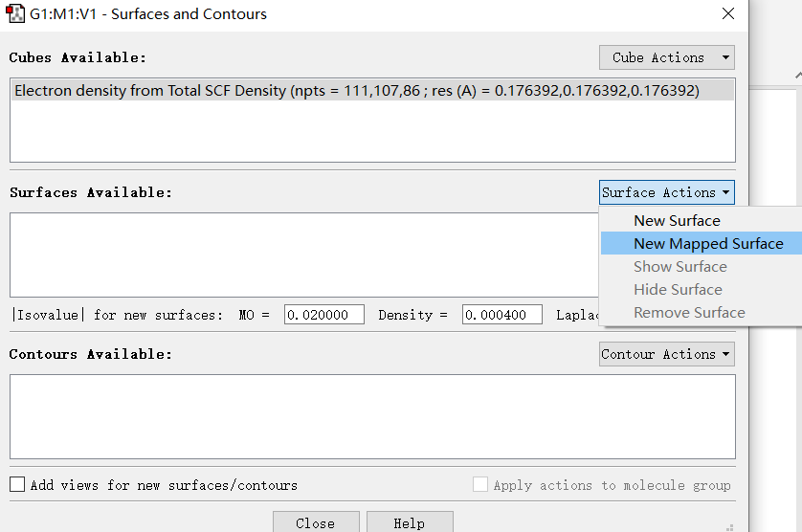Click inside the Contours Available list
The width and height of the screenshot is (802, 532).
[x=372, y=416]
